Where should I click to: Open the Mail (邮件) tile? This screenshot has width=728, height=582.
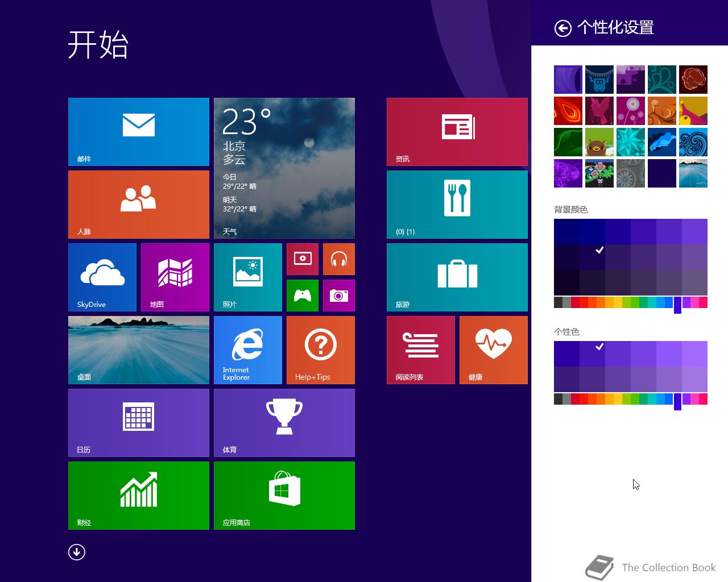tap(139, 132)
